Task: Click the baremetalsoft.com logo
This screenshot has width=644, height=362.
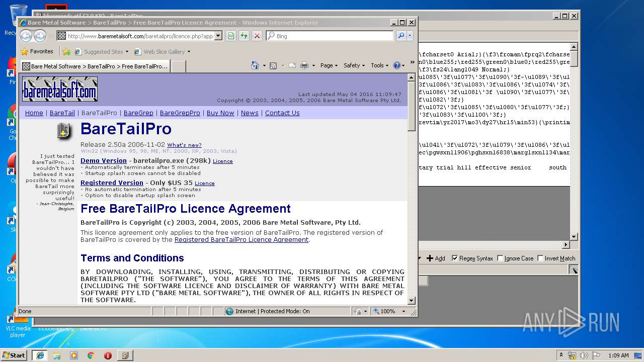Action: click(60, 89)
